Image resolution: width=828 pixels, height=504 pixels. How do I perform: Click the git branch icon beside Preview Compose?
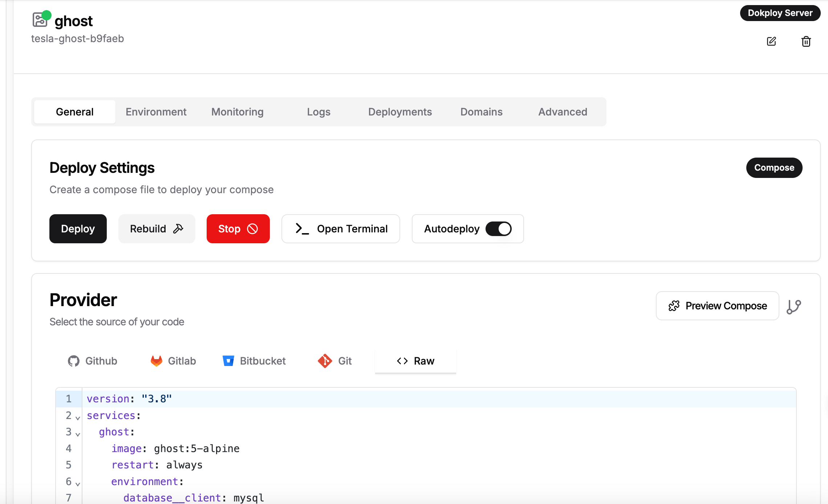point(794,306)
